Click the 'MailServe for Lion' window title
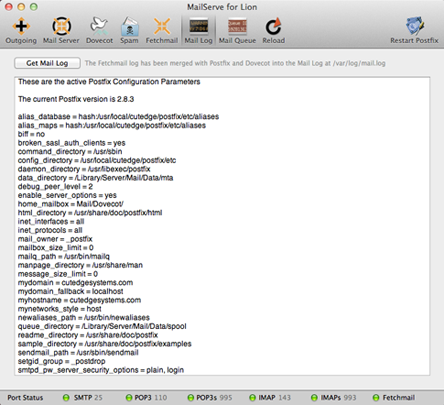This screenshot has width=444, height=405. (x=222, y=7)
